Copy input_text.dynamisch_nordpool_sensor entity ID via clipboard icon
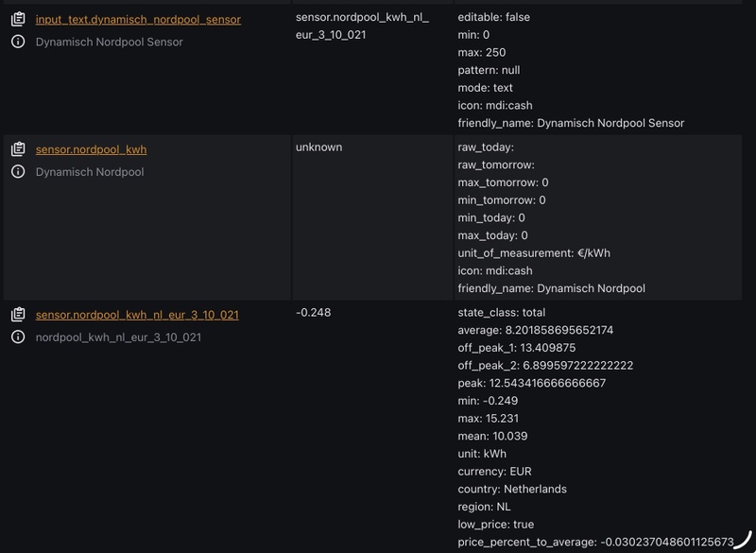Screen dimensions: 756x553 click(18, 19)
